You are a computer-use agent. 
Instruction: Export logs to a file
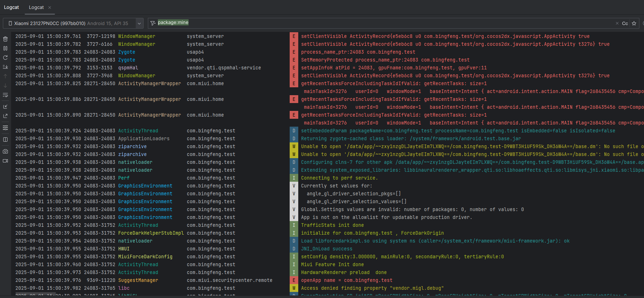(x=5, y=116)
